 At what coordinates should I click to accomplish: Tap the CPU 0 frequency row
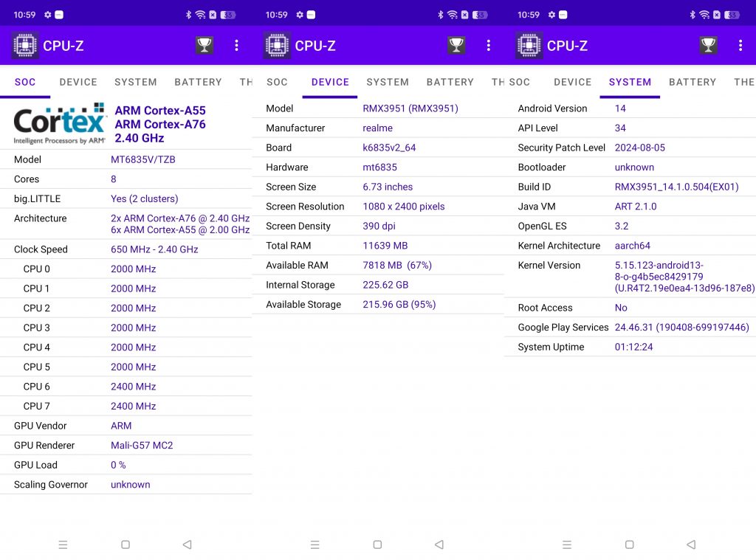(x=126, y=269)
